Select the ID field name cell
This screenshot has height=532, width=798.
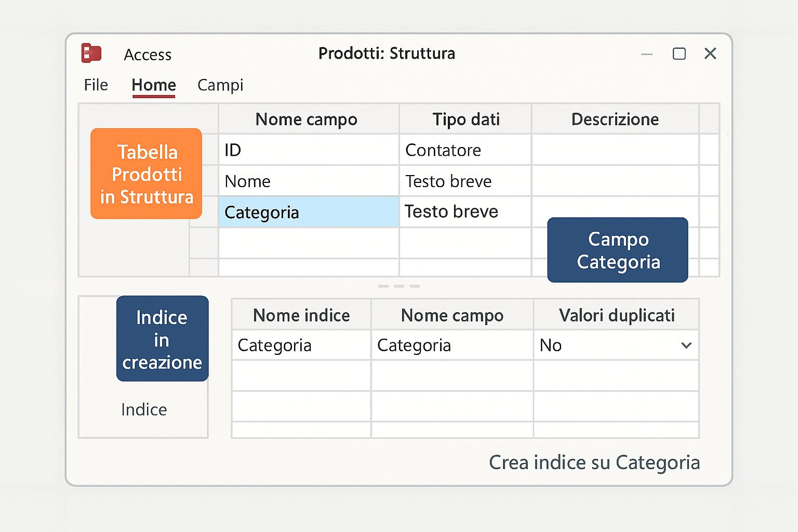308,150
